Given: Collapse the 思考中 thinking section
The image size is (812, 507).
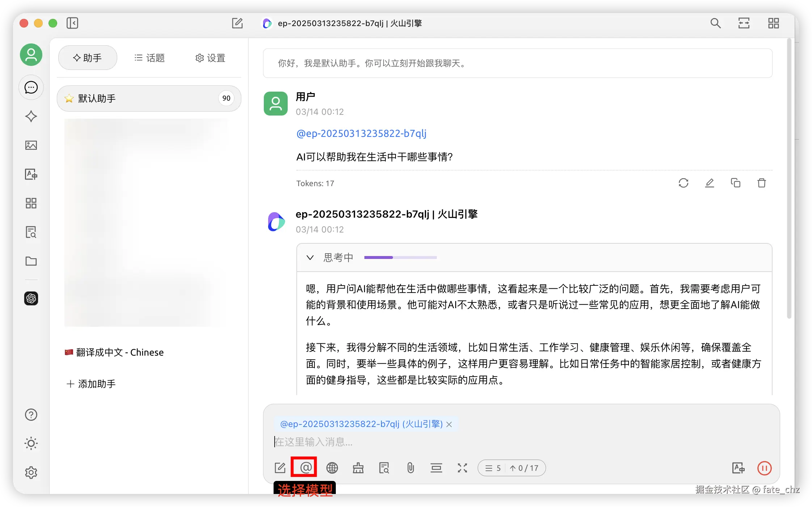Looking at the screenshot, I should coord(310,257).
